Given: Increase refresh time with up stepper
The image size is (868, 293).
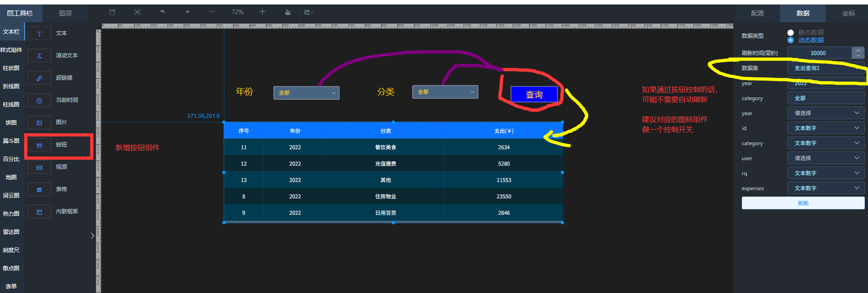Looking at the screenshot, I should point(858,50).
